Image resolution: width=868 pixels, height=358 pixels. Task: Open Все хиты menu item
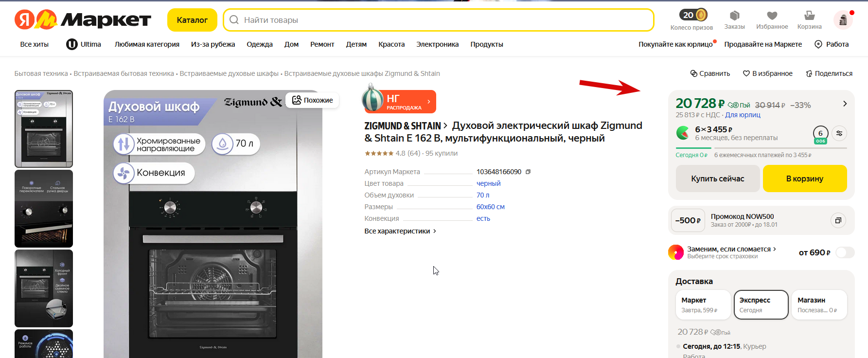[35, 44]
